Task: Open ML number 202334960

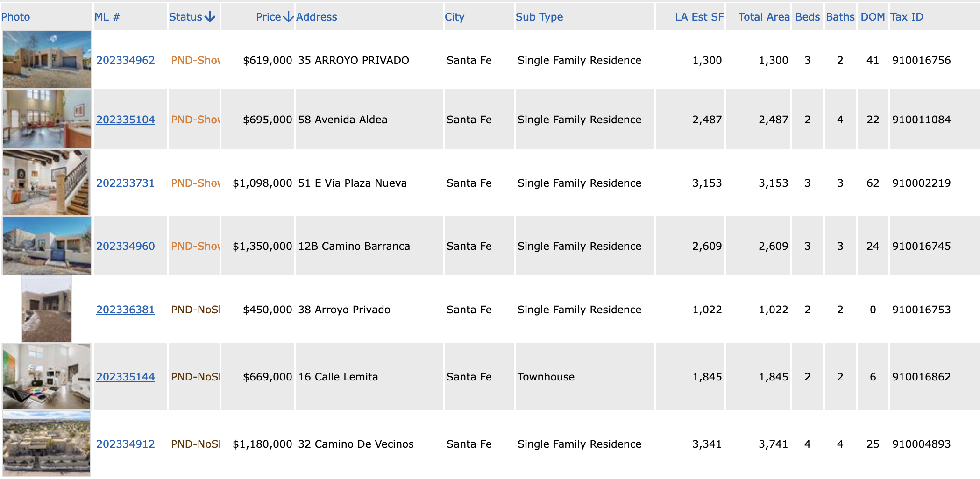Action: click(x=125, y=246)
